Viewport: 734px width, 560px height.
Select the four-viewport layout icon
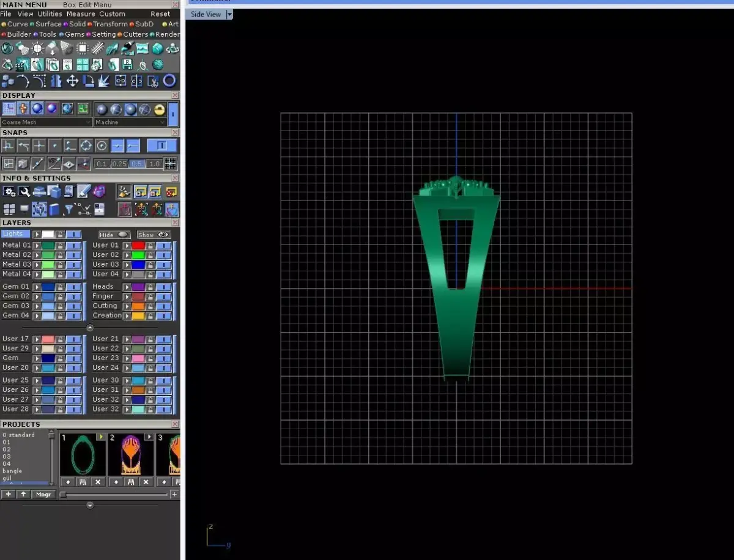point(9,209)
